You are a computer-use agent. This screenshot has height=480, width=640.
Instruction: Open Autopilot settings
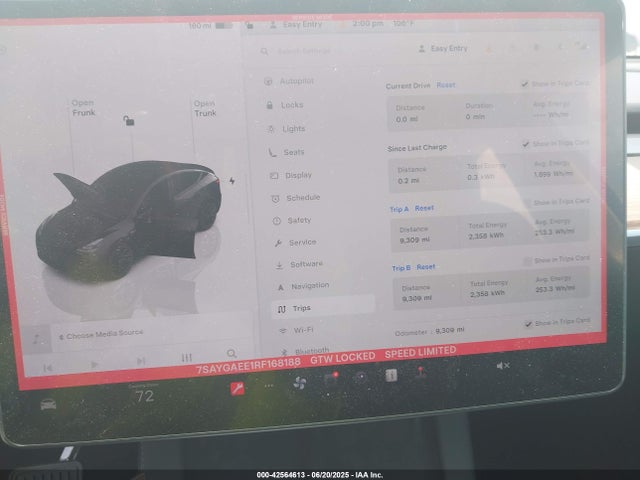289,81
